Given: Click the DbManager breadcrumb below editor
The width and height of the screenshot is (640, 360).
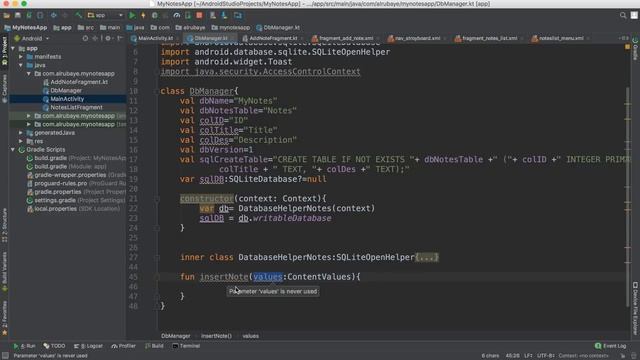Looking at the screenshot, I should (176, 336).
